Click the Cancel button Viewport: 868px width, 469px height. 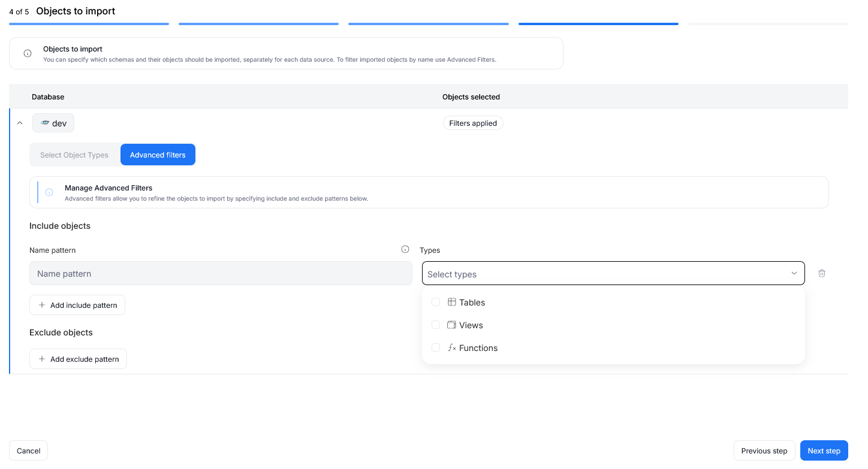pyautogui.click(x=28, y=450)
